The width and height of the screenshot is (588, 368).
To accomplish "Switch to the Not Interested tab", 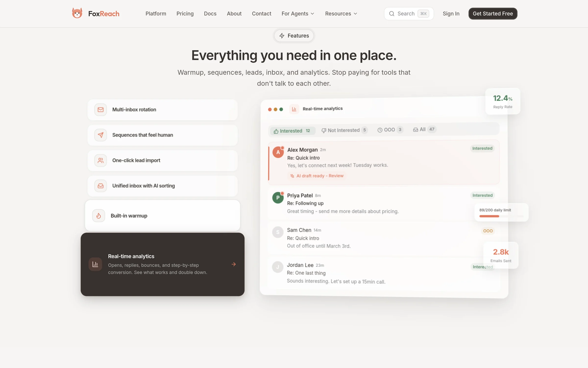I will pyautogui.click(x=344, y=130).
